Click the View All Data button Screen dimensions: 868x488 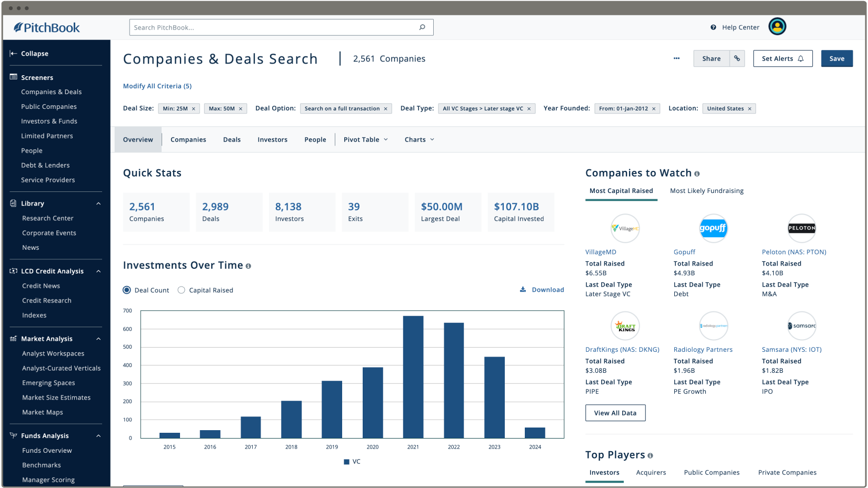tap(615, 413)
